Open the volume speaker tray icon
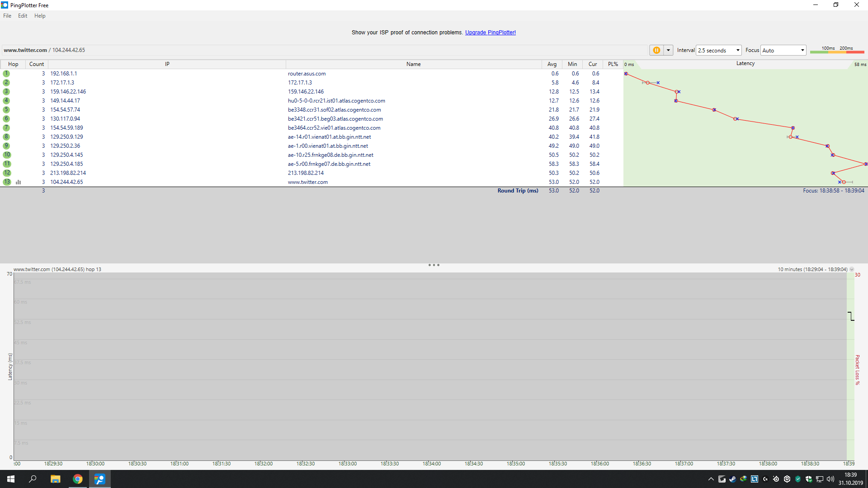Image resolution: width=868 pixels, height=488 pixels. [830, 479]
